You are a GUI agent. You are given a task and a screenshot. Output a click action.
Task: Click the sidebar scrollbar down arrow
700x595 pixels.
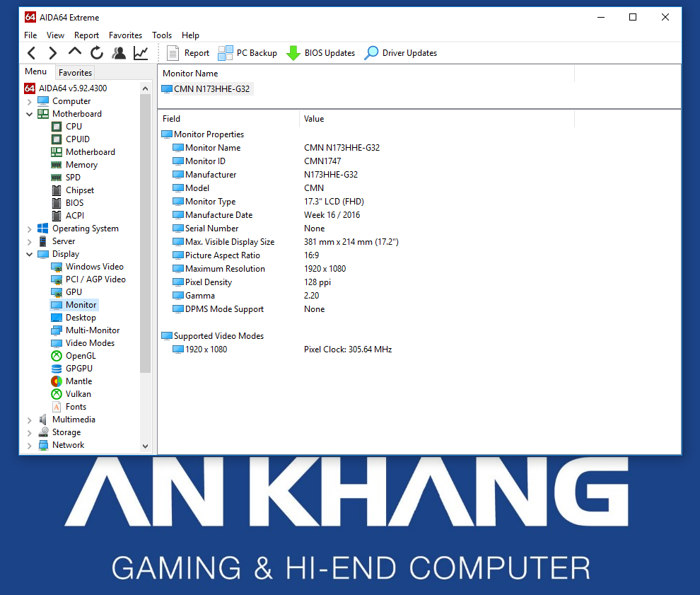click(145, 446)
